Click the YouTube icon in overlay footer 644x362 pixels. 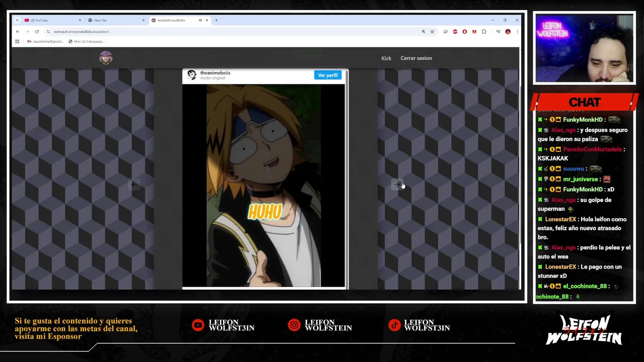click(198, 325)
